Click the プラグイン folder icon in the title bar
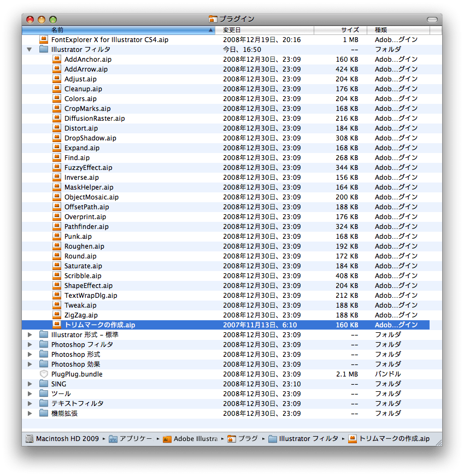 click(213, 19)
